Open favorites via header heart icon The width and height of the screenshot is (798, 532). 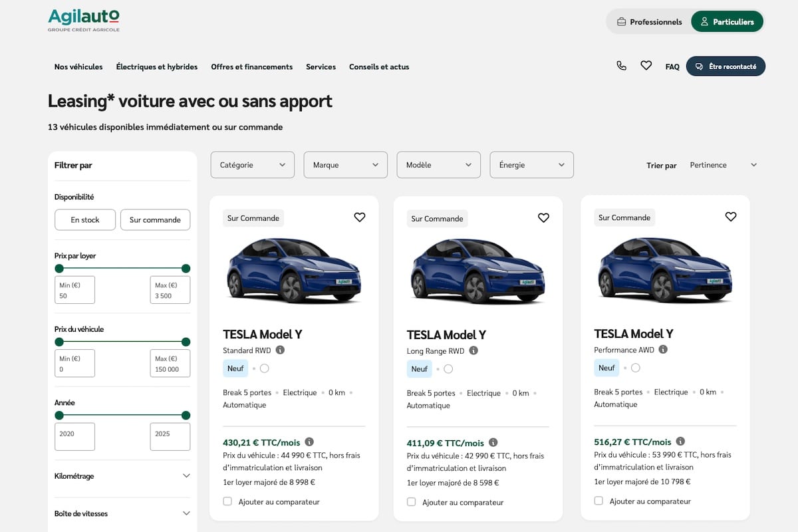tap(646, 66)
